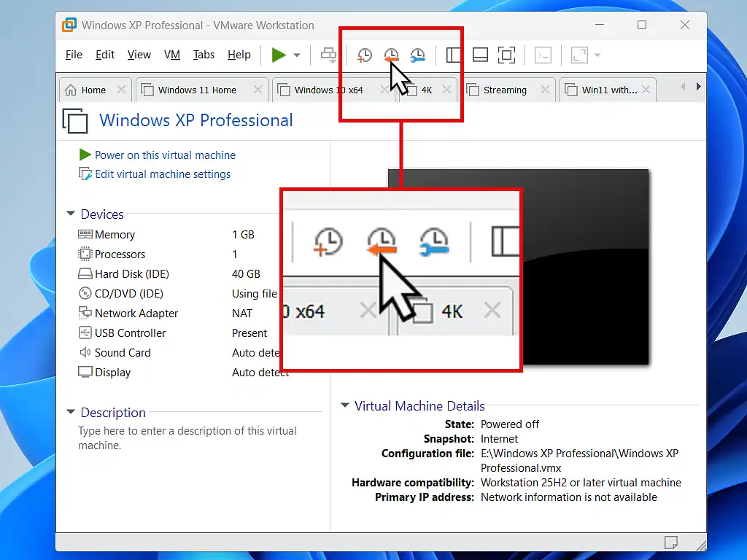The image size is (747, 560).
Task: Open the stretch options dropdown arrow
Action: [x=597, y=55]
